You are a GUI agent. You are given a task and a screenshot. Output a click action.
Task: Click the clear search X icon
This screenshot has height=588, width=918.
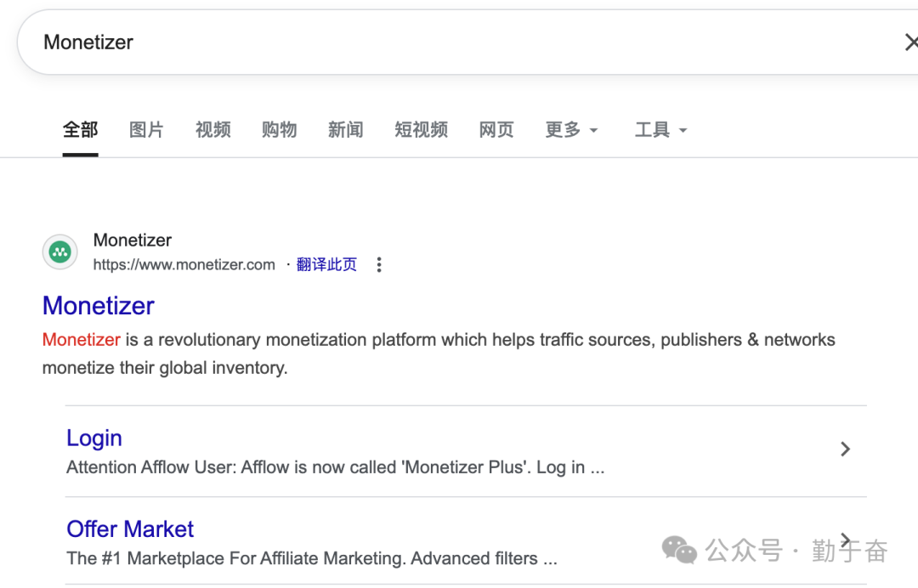911,42
